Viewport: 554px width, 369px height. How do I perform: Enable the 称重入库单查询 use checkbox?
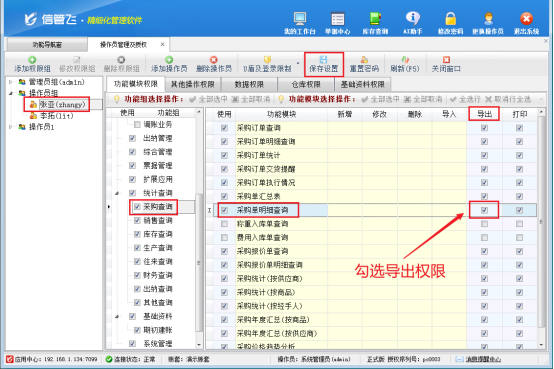coord(224,224)
